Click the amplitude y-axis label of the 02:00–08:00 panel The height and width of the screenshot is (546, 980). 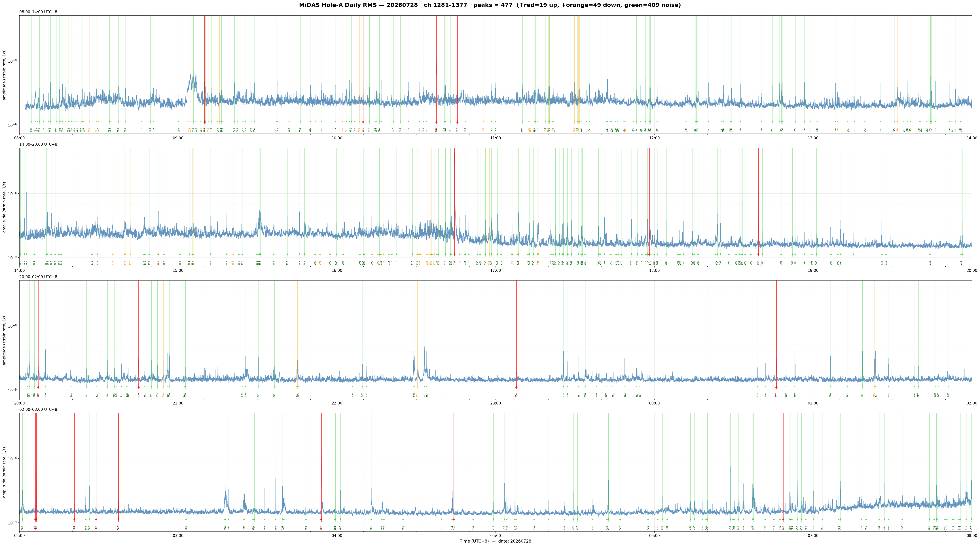click(5, 472)
